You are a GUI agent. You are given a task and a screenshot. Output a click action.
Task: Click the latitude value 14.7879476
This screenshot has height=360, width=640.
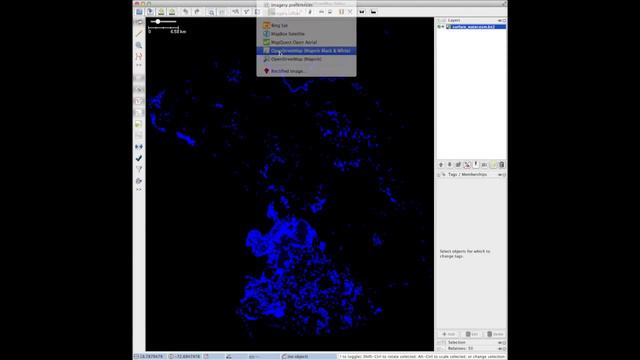point(151,357)
